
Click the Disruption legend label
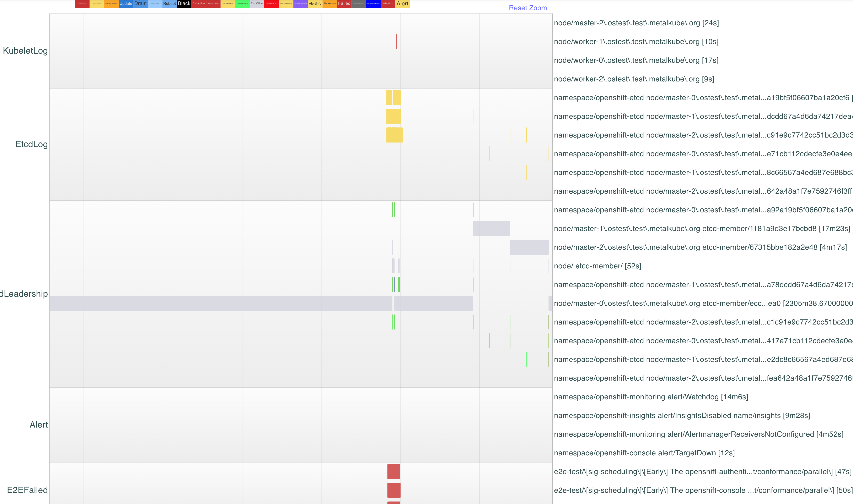coord(199,4)
